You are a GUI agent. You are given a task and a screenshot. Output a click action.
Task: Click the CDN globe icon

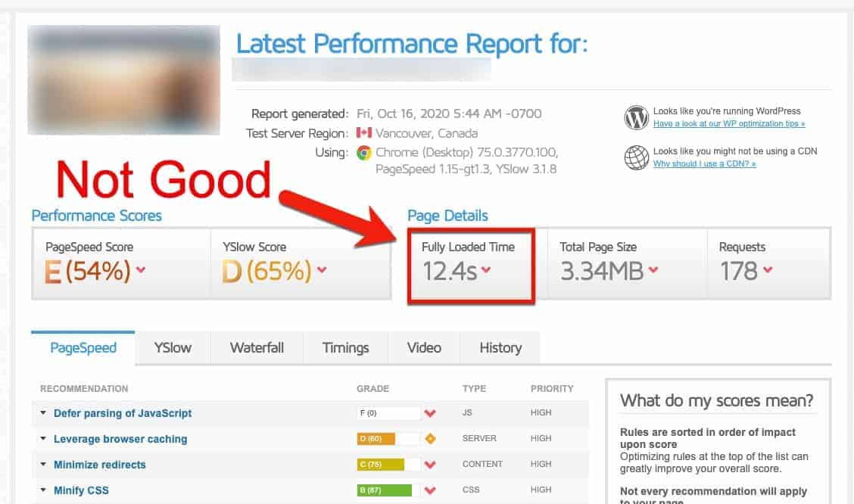(636, 158)
